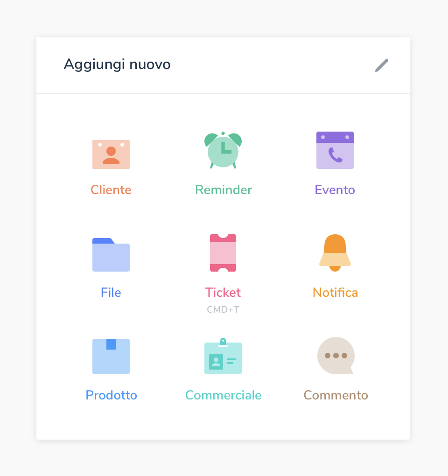Click the pink Ticket icon
The width and height of the screenshot is (448, 476).
click(223, 253)
